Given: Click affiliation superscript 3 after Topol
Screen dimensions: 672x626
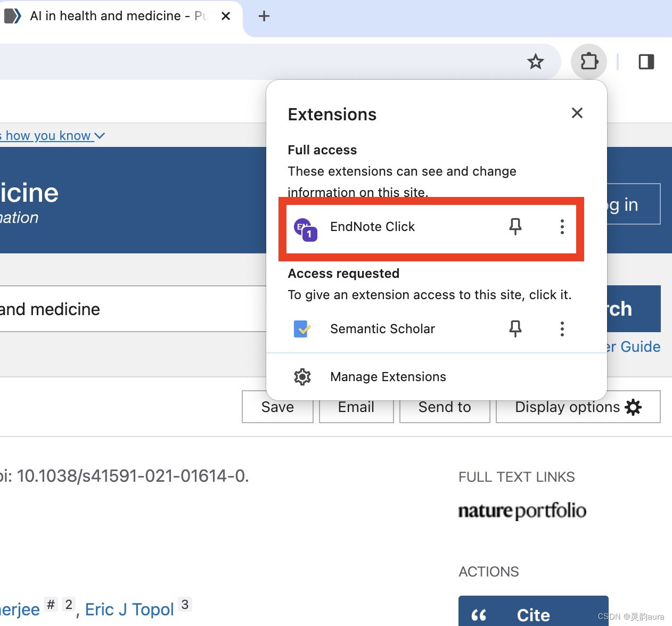Looking at the screenshot, I should pos(185,605).
